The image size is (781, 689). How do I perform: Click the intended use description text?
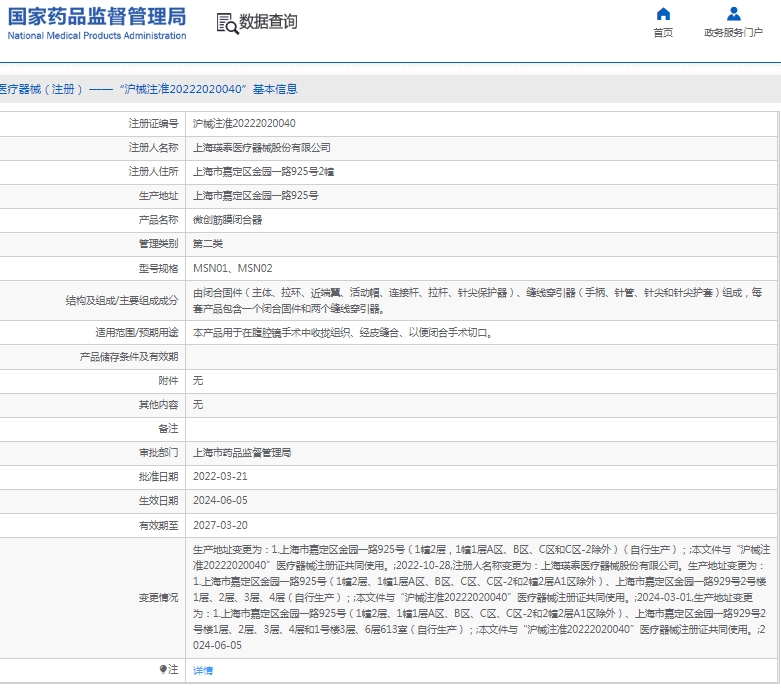tap(343, 332)
